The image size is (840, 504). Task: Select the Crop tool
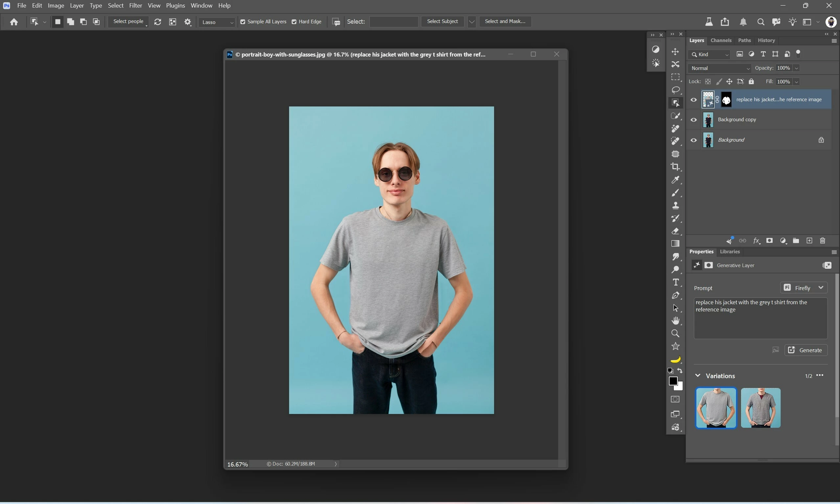675,167
